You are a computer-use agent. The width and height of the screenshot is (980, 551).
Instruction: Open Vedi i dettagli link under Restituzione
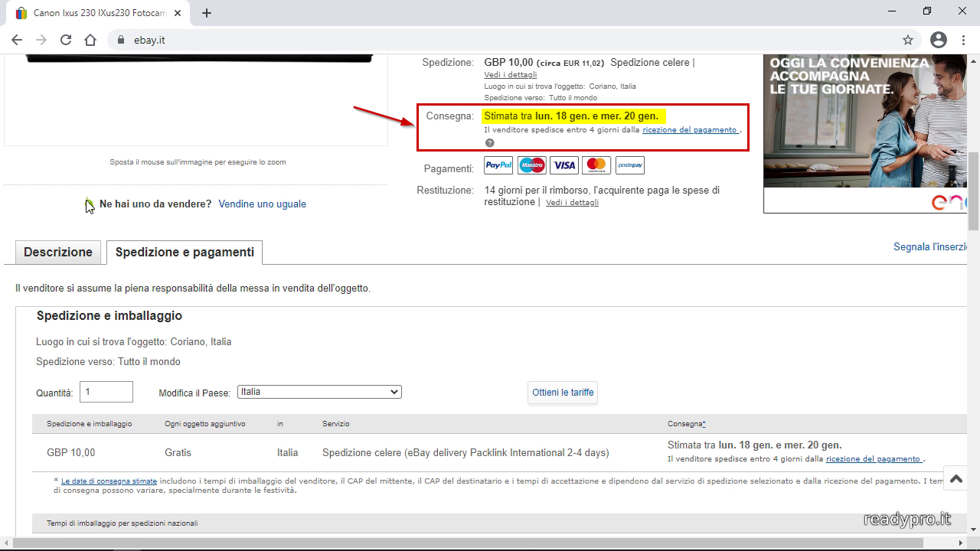coord(573,203)
